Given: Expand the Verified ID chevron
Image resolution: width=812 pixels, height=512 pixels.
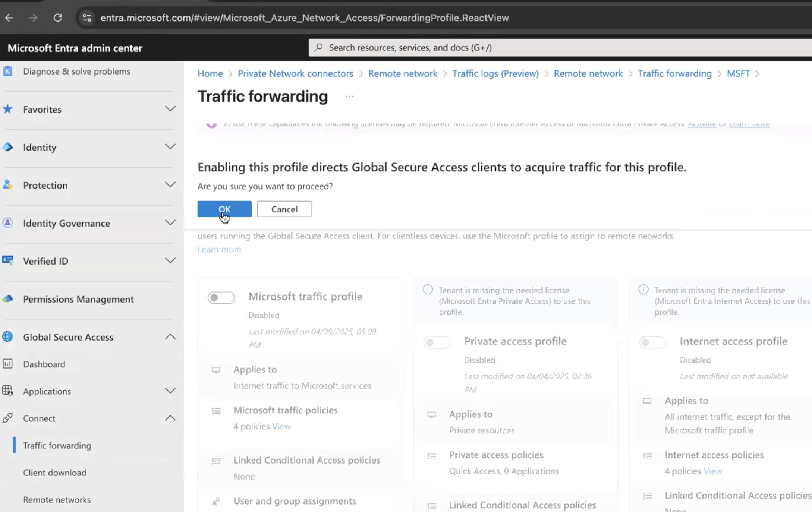Looking at the screenshot, I should pyautogui.click(x=170, y=260).
